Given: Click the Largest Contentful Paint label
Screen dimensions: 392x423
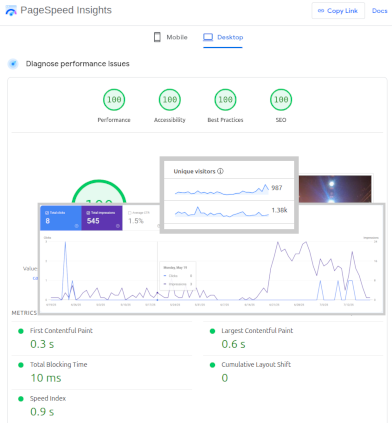Looking at the screenshot, I should pyautogui.click(x=257, y=331).
